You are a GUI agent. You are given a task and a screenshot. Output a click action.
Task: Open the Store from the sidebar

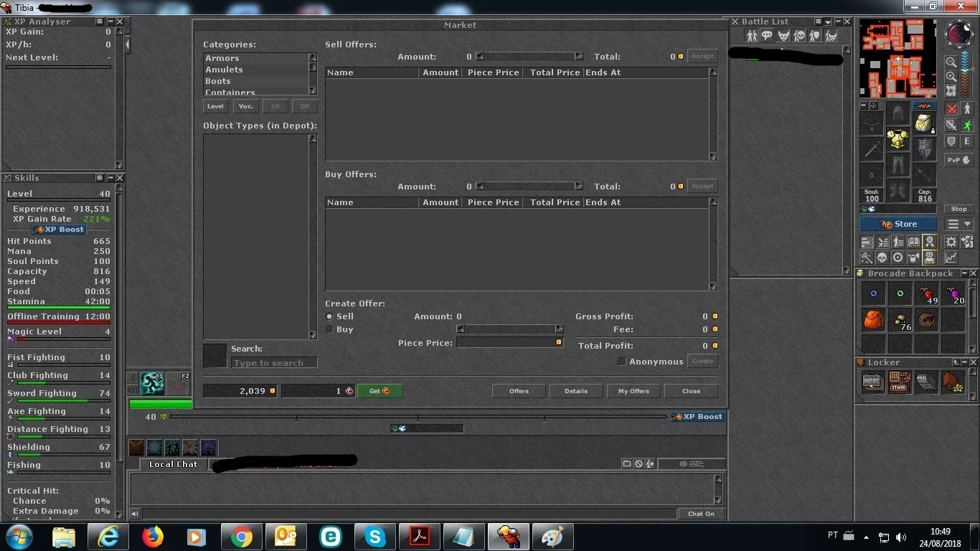pos(897,224)
